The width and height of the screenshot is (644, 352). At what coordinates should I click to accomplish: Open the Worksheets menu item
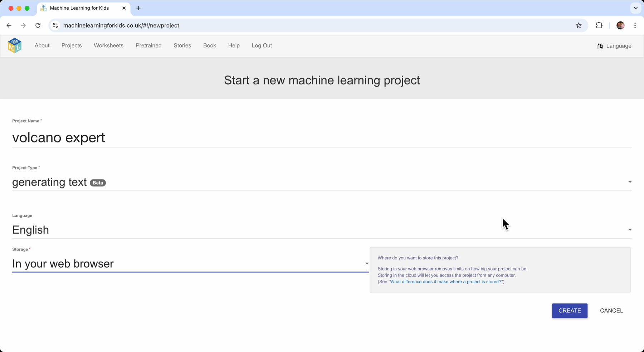[x=108, y=45]
